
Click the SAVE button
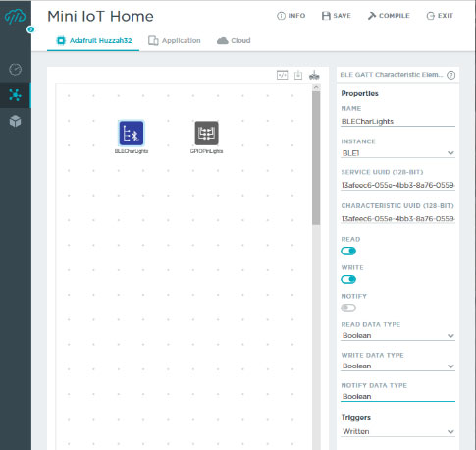tap(337, 16)
